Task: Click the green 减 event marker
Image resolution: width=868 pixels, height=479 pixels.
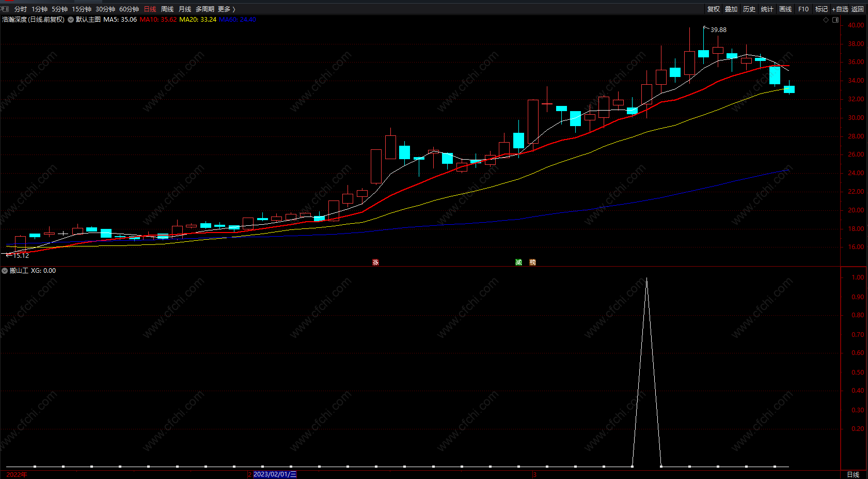Action: (518, 262)
